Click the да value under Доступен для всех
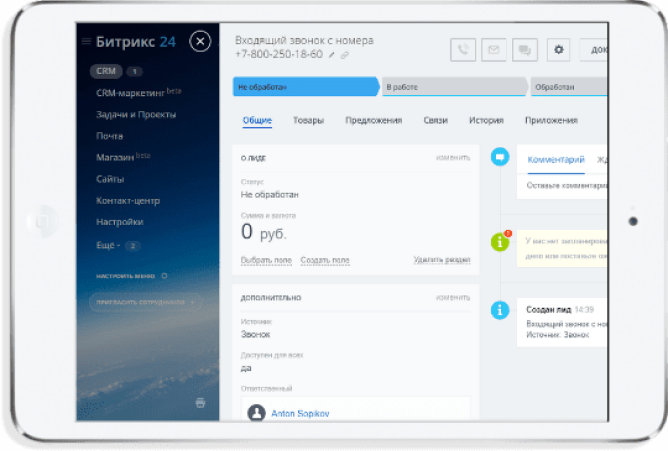Image resolution: width=668 pixels, height=451 pixels. click(246, 368)
